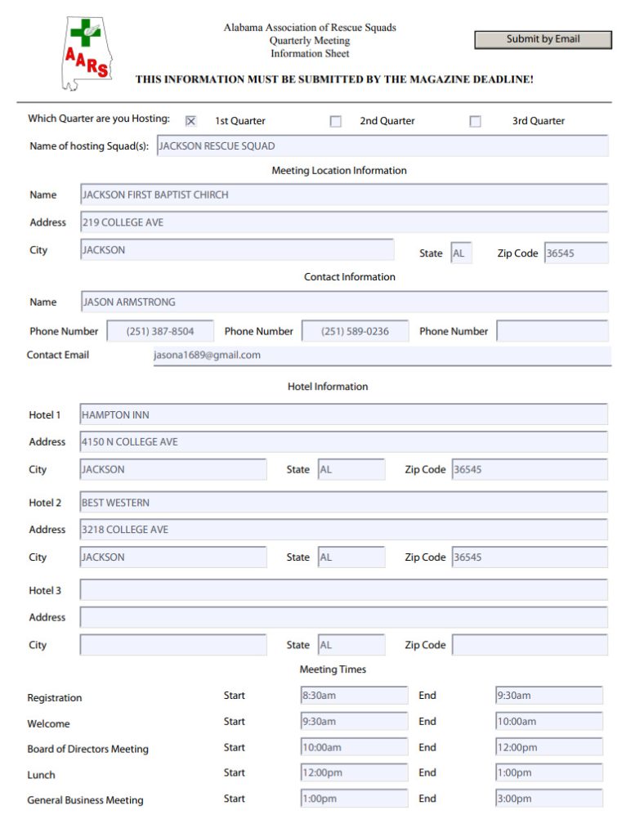Screen dimensions: 644x837
Task: Uncheck the 1st Quarter checkbox
Action: 190,121
